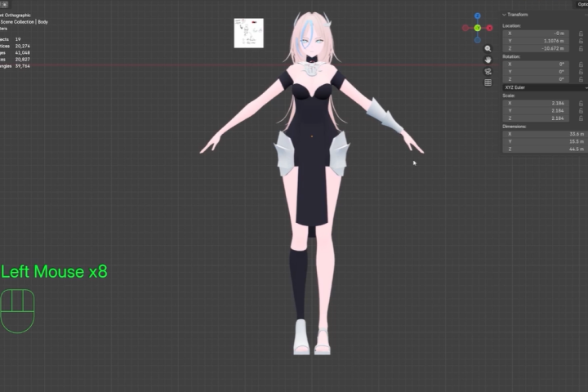Click the "Scale:" label

[x=509, y=96]
